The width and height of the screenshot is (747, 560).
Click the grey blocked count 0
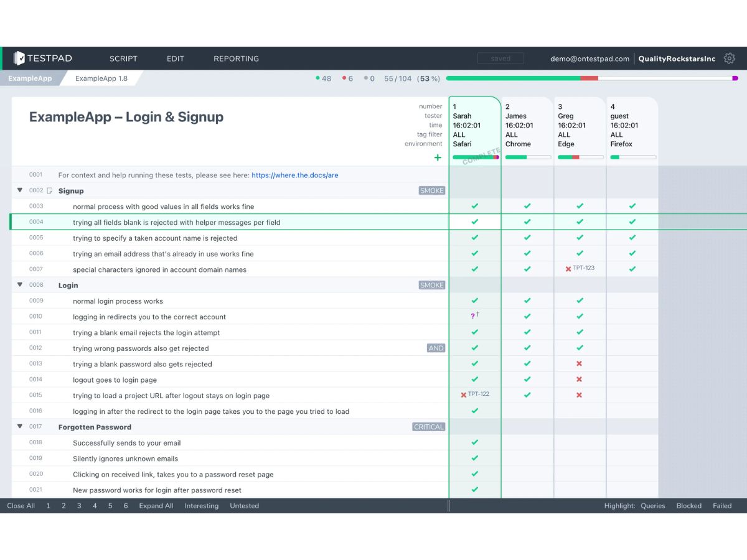tap(369, 78)
